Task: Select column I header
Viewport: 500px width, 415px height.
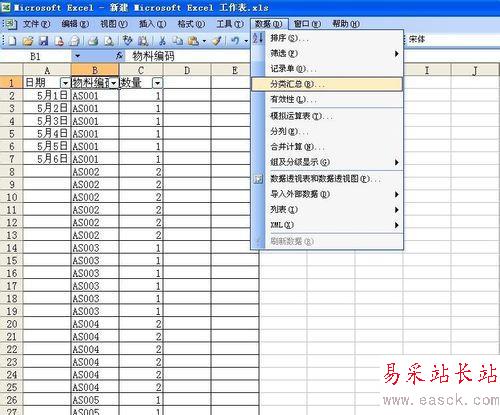Action: coord(427,70)
